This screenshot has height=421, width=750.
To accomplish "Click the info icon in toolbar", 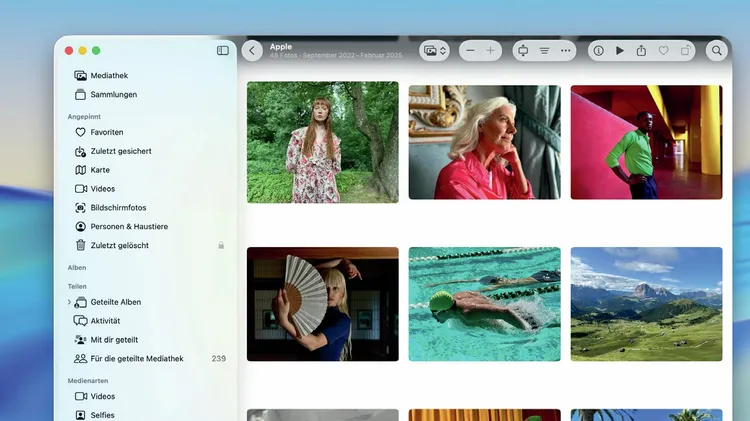I will point(598,50).
